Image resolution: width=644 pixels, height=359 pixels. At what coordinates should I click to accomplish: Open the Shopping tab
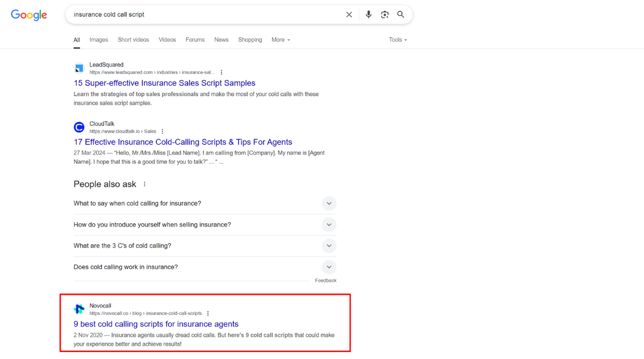(x=250, y=40)
